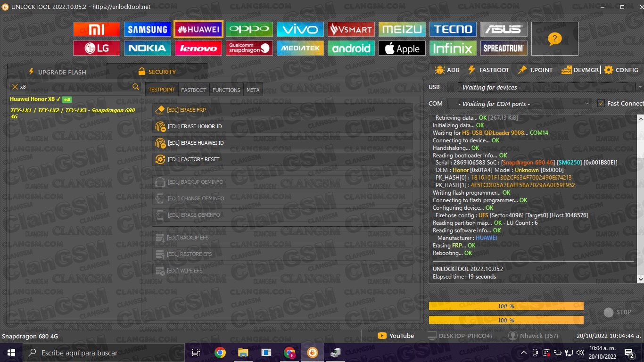644x362 pixels.
Task: Open the DEVMGR device manager
Action: 580,70
